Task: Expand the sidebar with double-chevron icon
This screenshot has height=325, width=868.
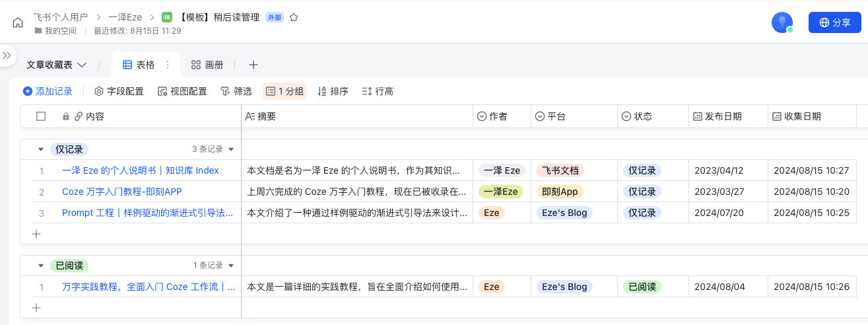Action: point(7,55)
